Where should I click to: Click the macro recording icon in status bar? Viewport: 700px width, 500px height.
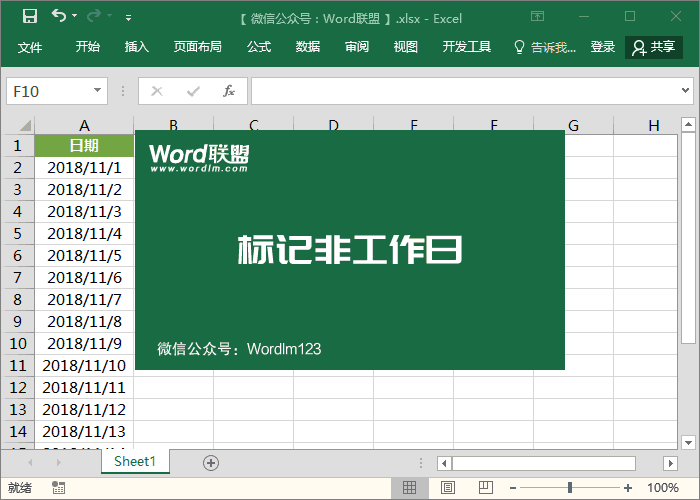(59, 488)
